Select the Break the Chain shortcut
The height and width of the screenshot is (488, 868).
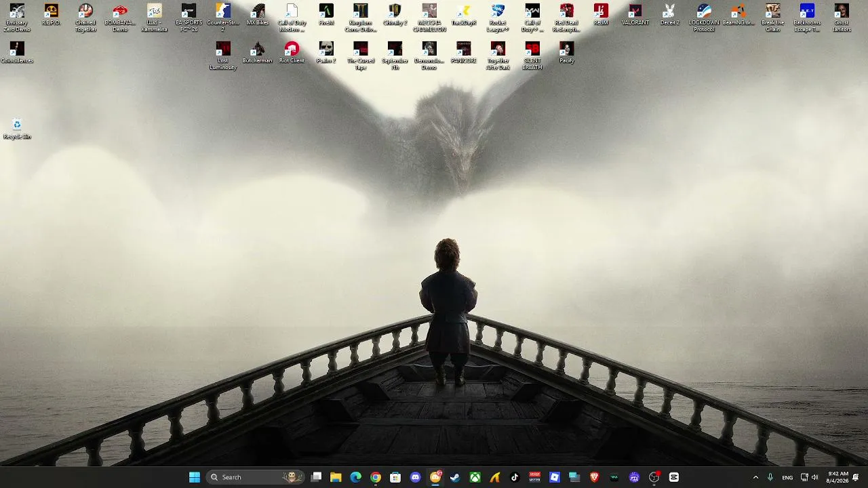click(x=773, y=18)
